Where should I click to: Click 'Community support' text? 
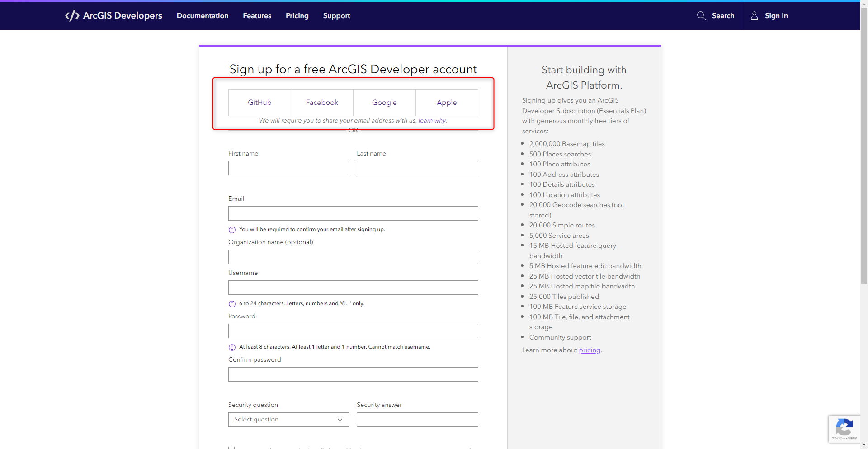(x=560, y=337)
